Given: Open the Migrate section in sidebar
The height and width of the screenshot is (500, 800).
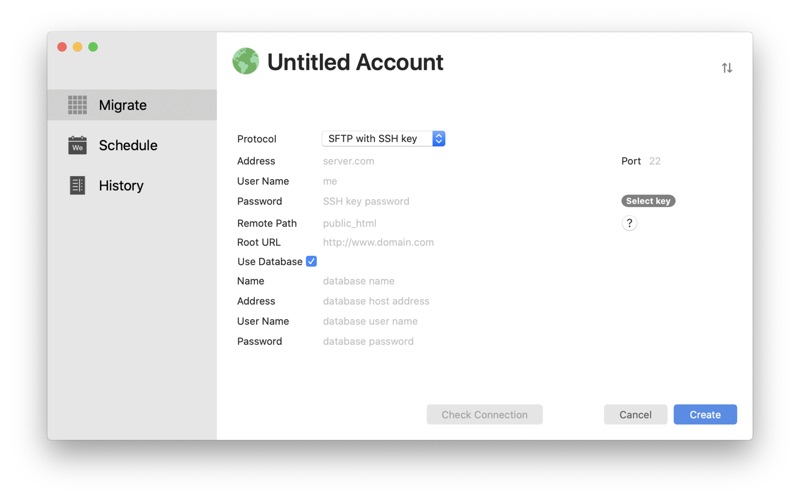Looking at the screenshot, I should coord(132,105).
